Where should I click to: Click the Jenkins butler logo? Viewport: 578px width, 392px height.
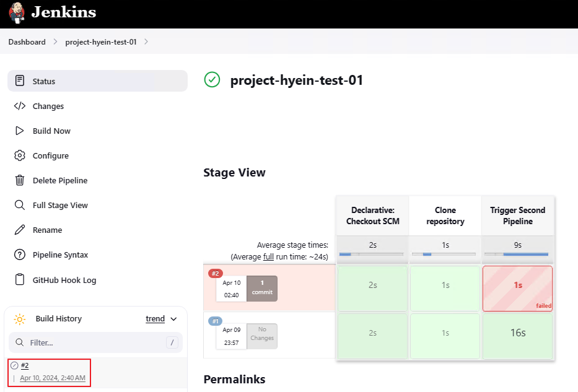[x=17, y=12]
